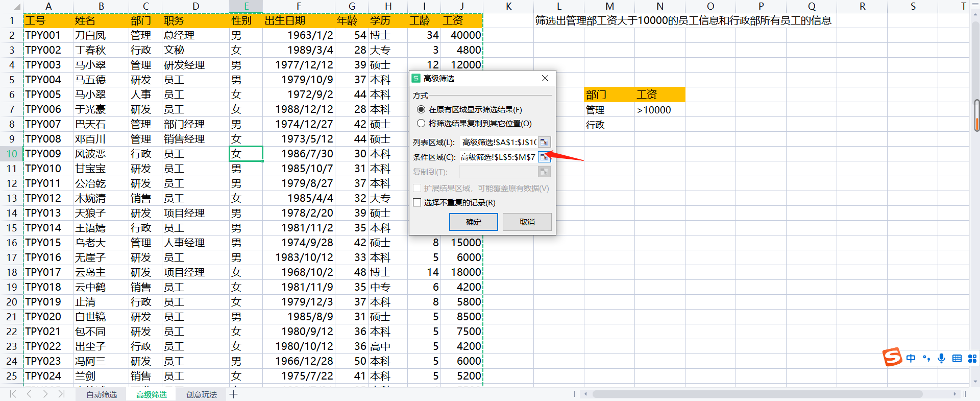
Task: Click Sogou microphone voice input icon
Action: click(x=942, y=359)
